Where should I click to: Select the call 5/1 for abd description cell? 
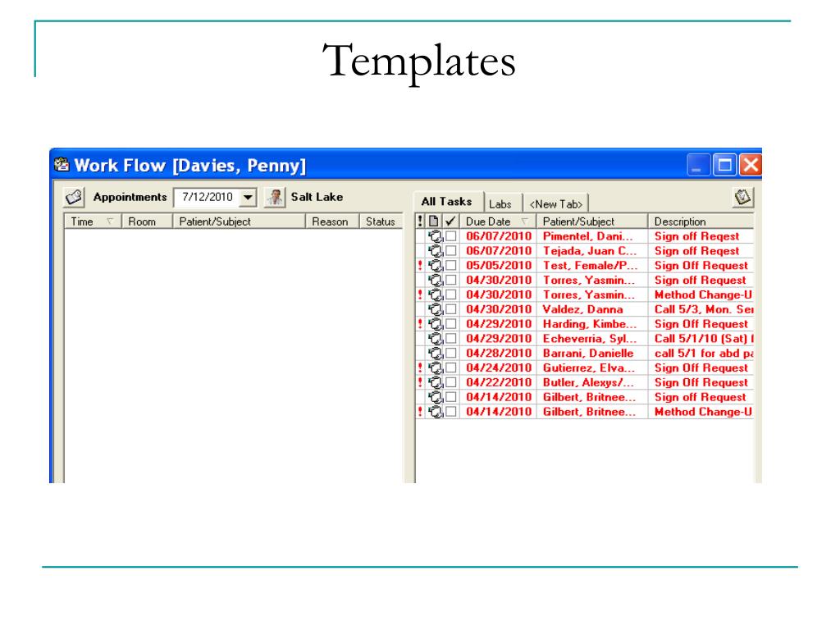coord(701,353)
